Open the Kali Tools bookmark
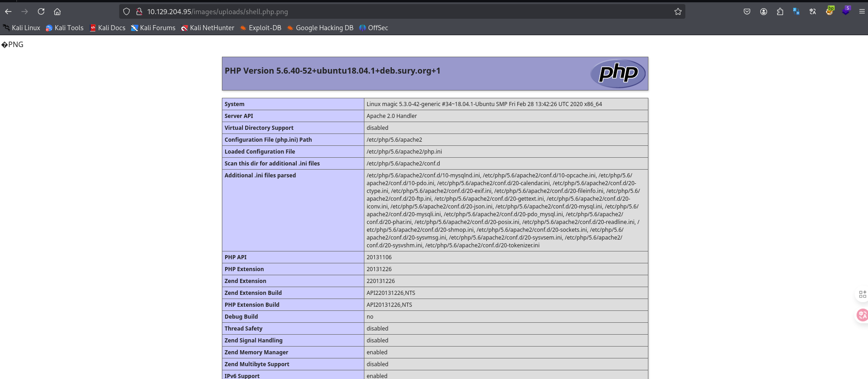Image resolution: width=868 pixels, height=379 pixels. point(64,28)
